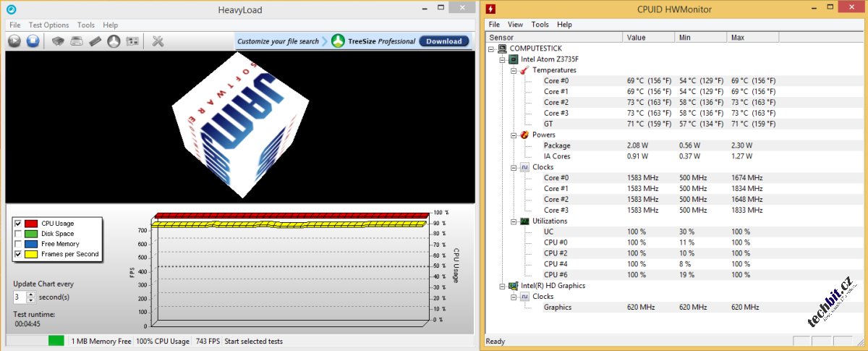
Task: Click the Update Chart seconds input field
Action: (x=20, y=297)
